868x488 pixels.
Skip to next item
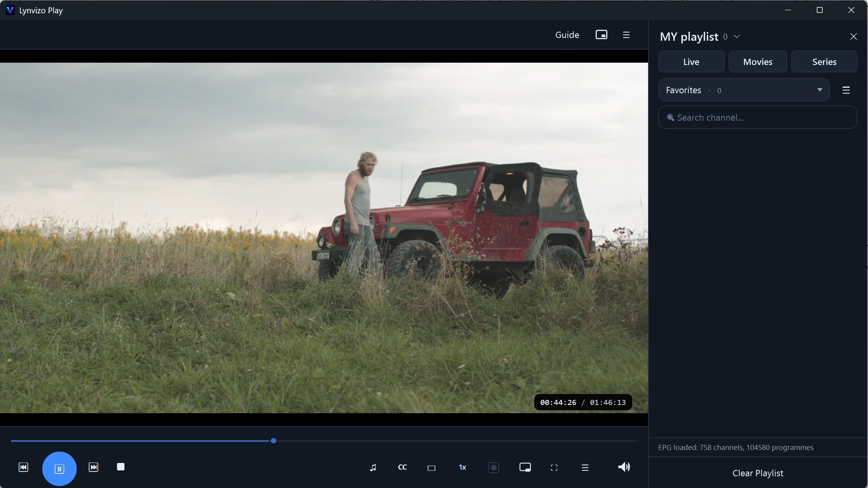(94, 467)
